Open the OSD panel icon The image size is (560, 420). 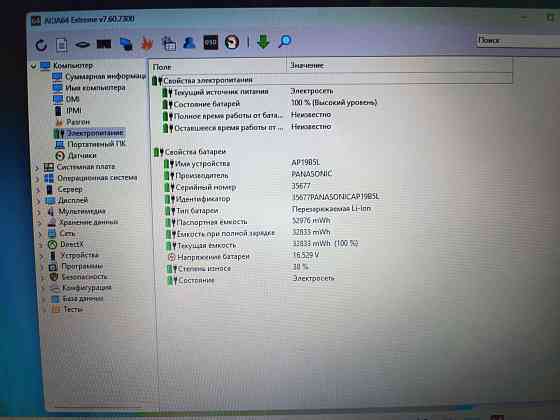click(x=210, y=42)
